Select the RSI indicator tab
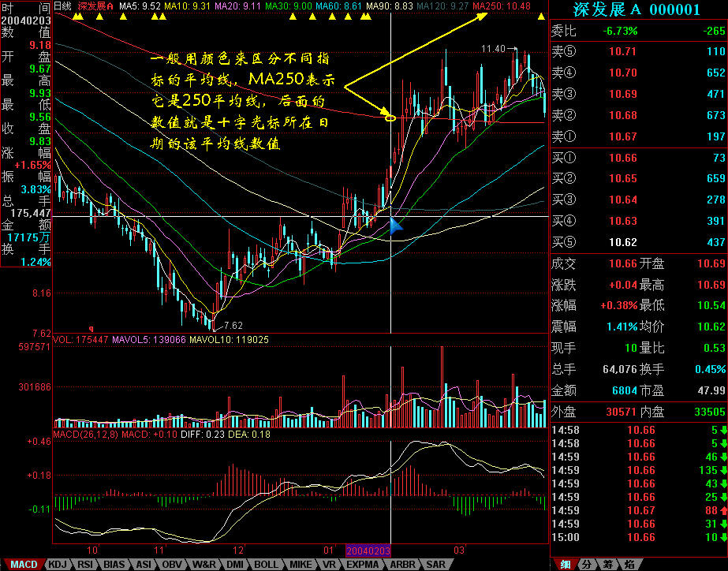728x571 pixels. coord(86,565)
